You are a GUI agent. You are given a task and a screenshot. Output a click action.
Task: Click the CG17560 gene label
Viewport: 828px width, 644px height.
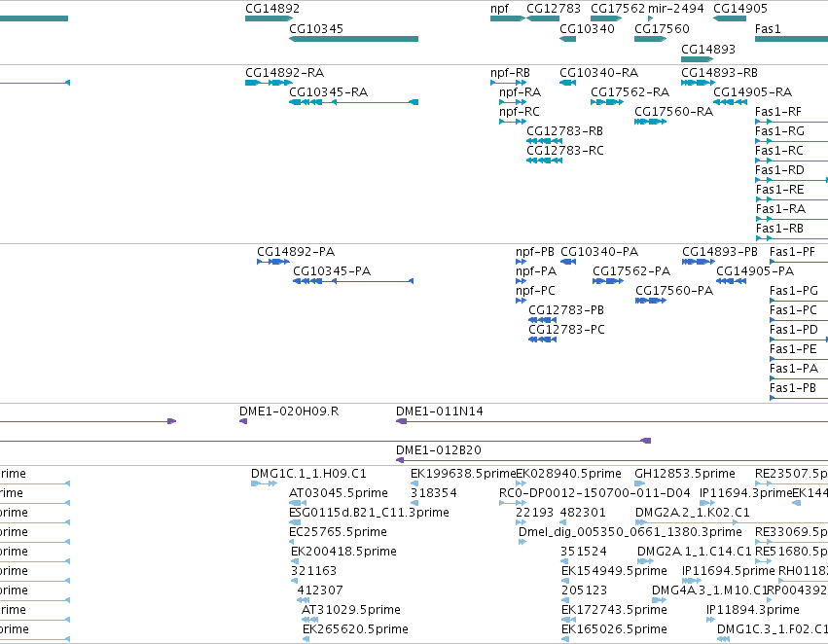(661, 28)
